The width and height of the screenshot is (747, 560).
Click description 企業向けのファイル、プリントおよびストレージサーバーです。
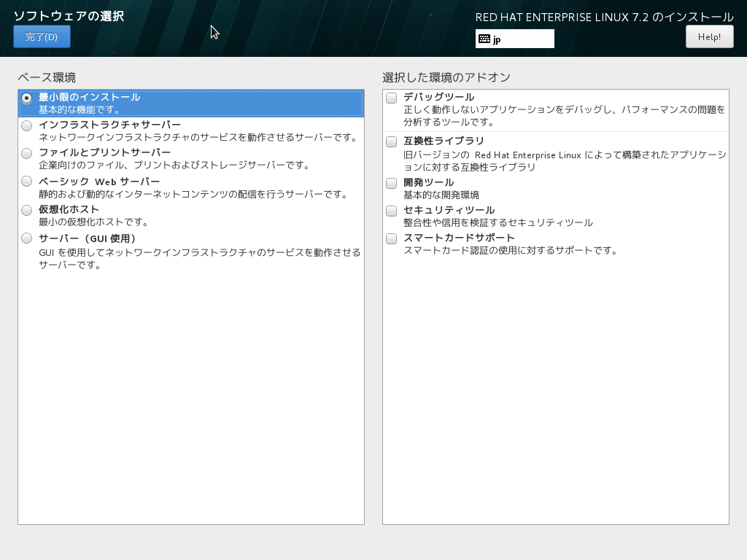point(175,166)
